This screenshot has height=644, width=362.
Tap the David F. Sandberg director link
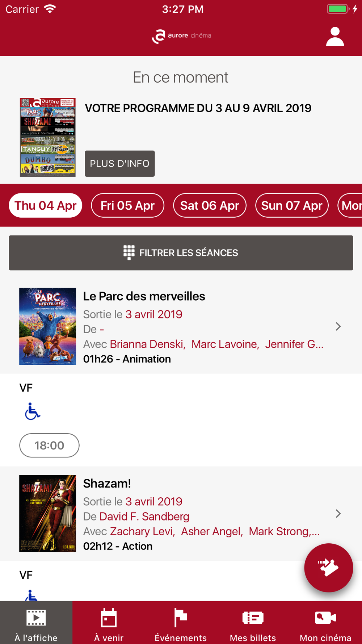click(144, 516)
